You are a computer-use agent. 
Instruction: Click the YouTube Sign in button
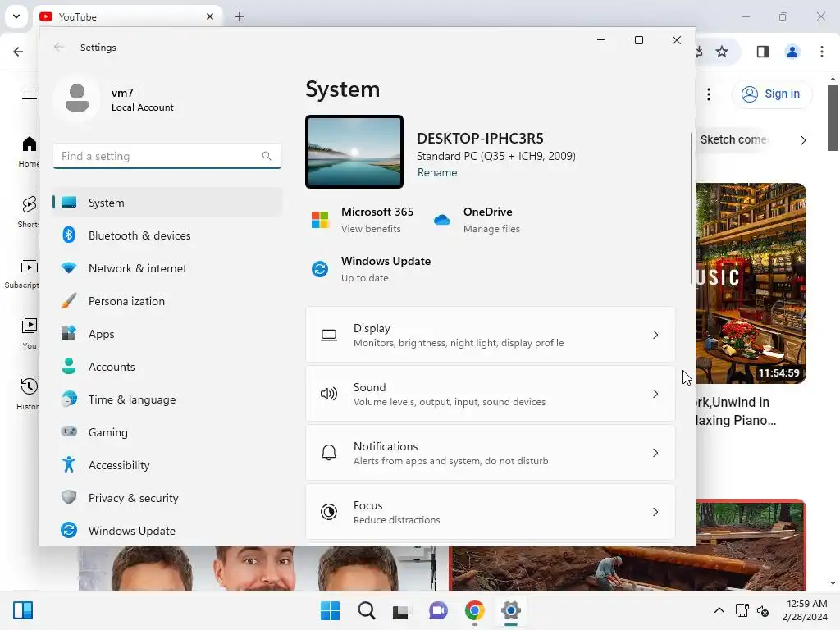click(x=771, y=94)
